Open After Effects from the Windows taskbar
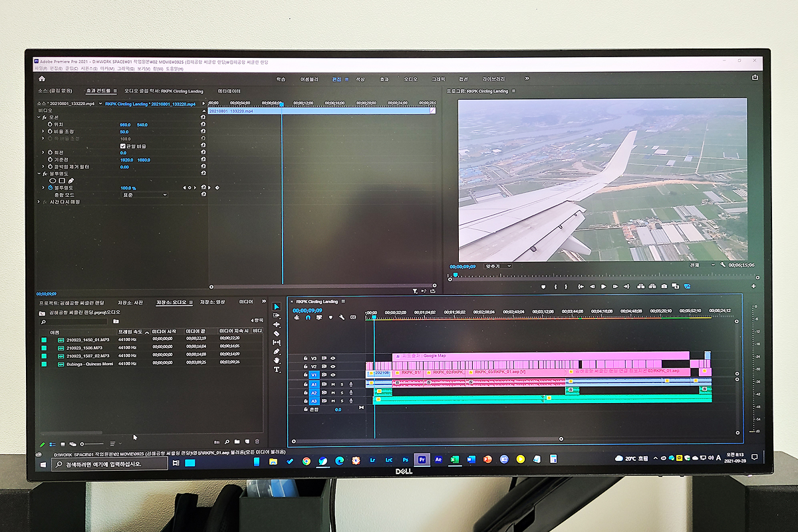Screen dimensions: 798x532 [x=439, y=460]
